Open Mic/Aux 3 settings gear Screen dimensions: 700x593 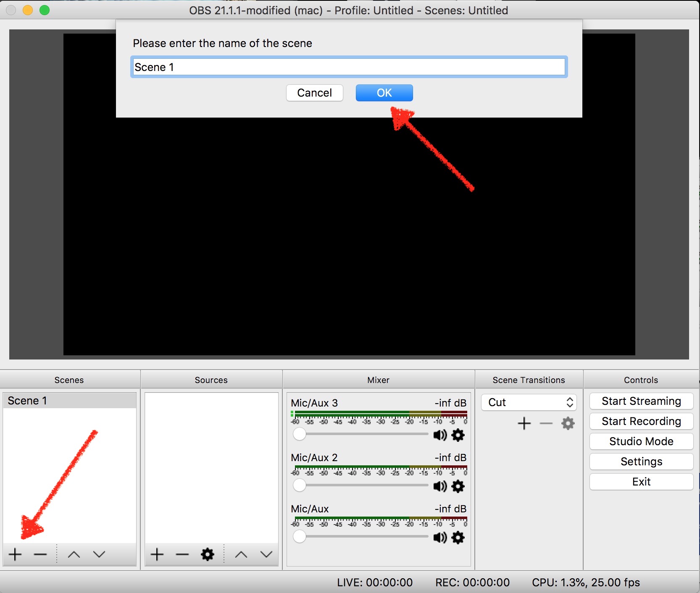[458, 435]
